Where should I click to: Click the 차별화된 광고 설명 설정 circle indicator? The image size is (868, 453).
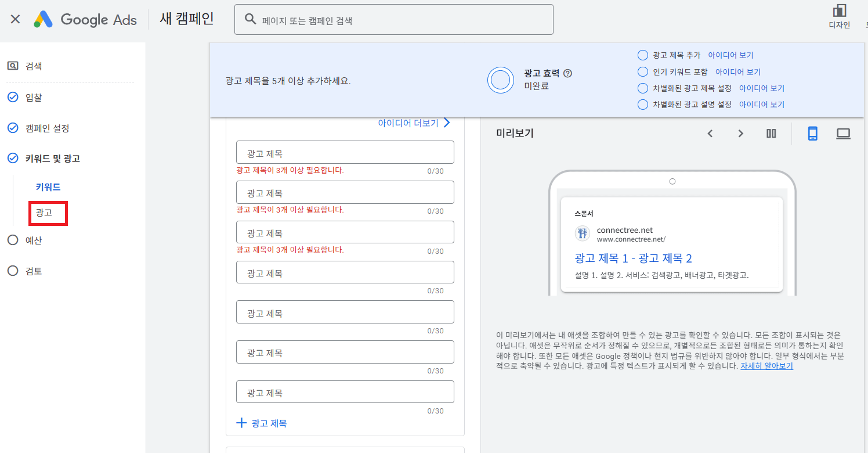[x=642, y=105]
